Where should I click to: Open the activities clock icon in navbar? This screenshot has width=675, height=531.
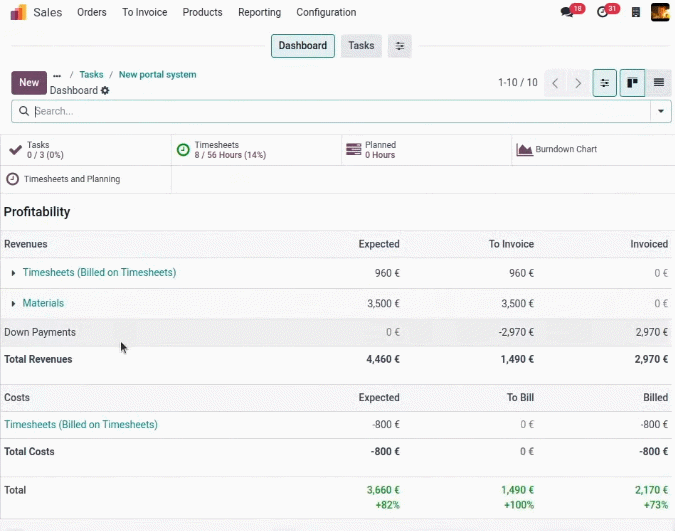pos(602,12)
